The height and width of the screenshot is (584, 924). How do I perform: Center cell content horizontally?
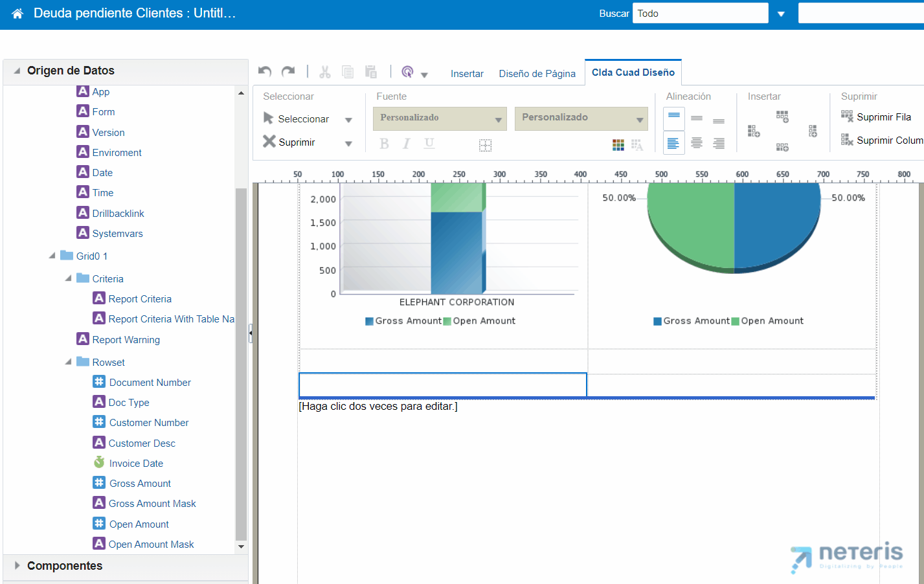coord(697,143)
